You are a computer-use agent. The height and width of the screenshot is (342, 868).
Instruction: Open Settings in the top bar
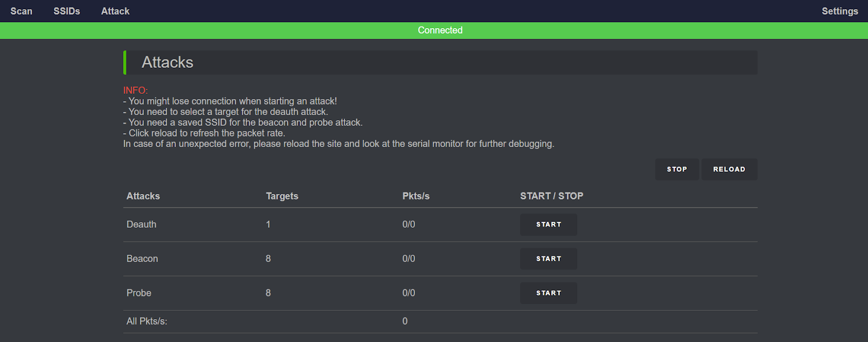839,11
